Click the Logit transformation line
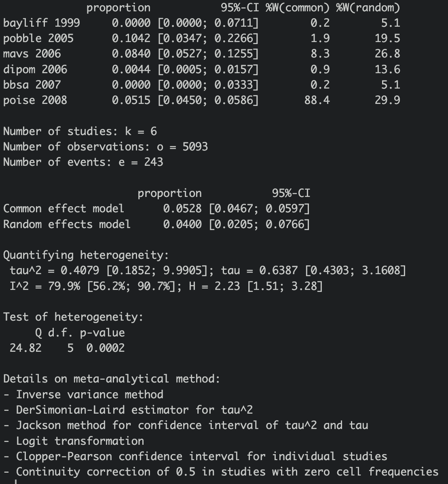The width and height of the screenshot is (448, 484). [74, 441]
